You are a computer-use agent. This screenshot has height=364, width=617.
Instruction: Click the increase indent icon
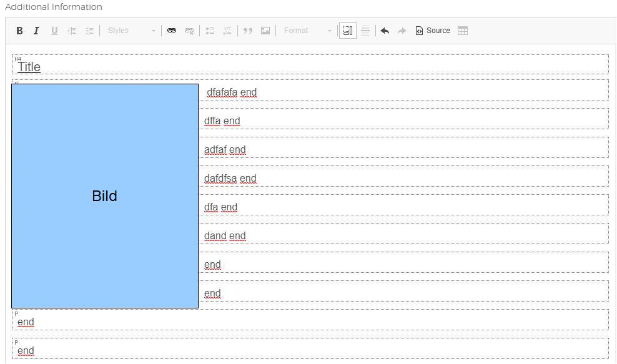pos(89,31)
